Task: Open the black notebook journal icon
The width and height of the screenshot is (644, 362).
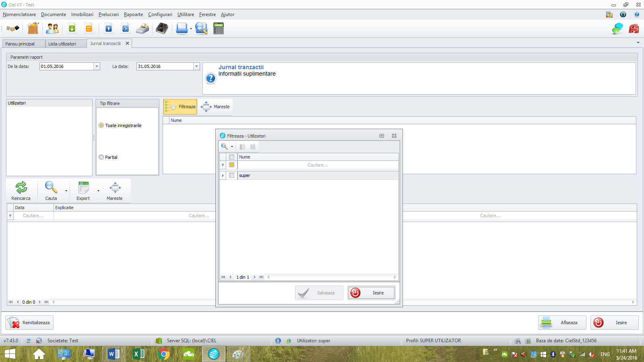Action: tap(162, 29)
